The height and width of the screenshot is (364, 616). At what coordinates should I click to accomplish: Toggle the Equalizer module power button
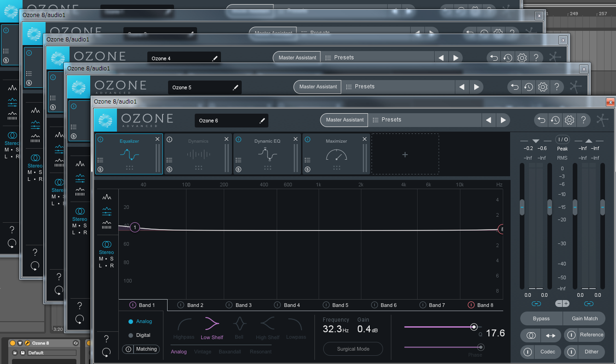tap(100, 139)
